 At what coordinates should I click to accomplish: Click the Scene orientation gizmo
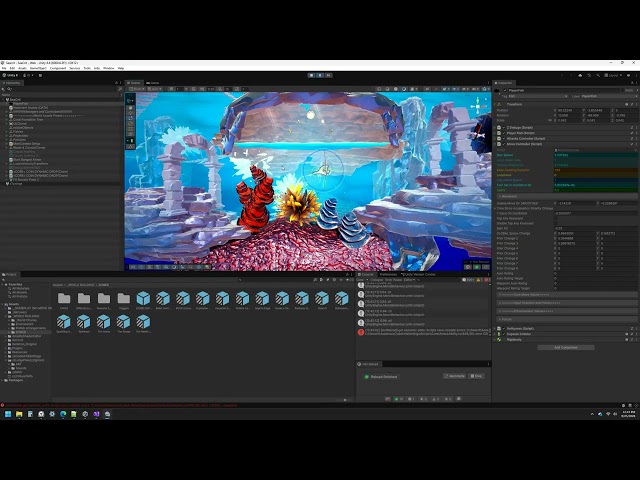[478, 106]
